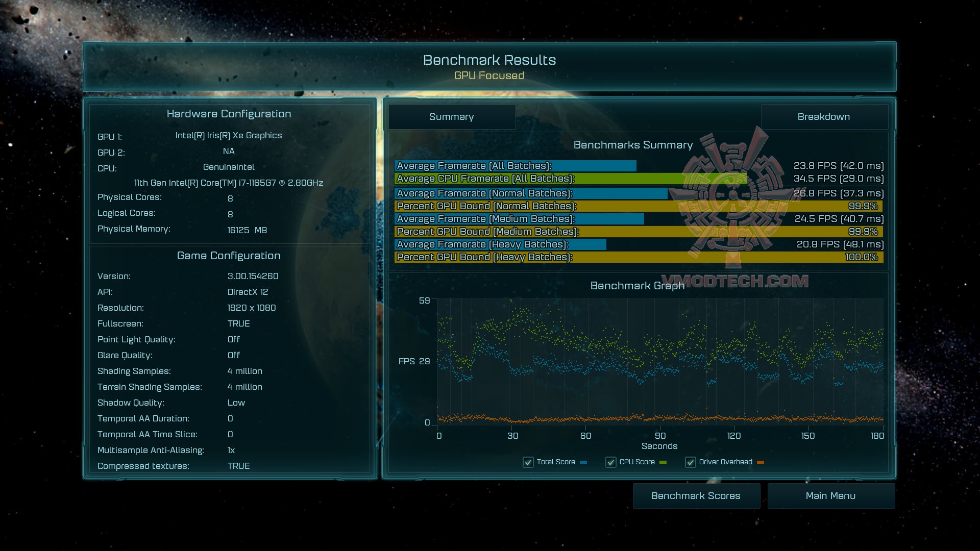Screen dimensions: 980x551
Task: Click the Average Framerate (All Batches) bar
Action: click(x=514, y=166)
